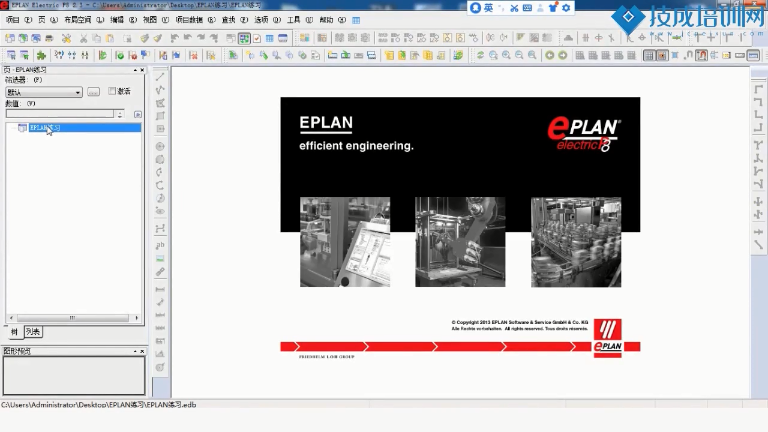Click the 数值 value input field

(x=60, y=114)
